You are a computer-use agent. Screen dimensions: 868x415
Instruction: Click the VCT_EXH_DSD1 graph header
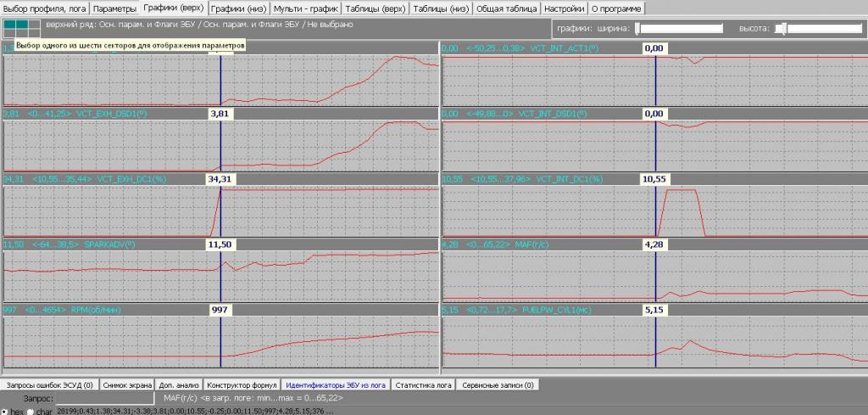[x=220, y=114]
